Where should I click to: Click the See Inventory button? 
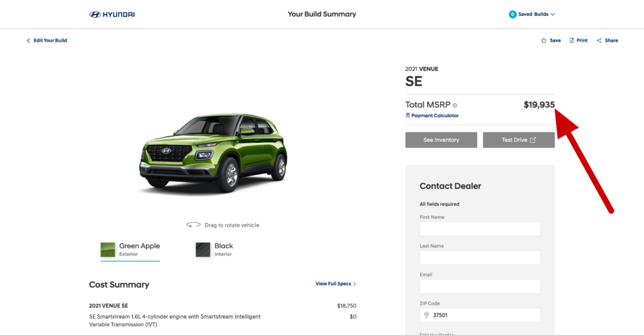point(441,140)
